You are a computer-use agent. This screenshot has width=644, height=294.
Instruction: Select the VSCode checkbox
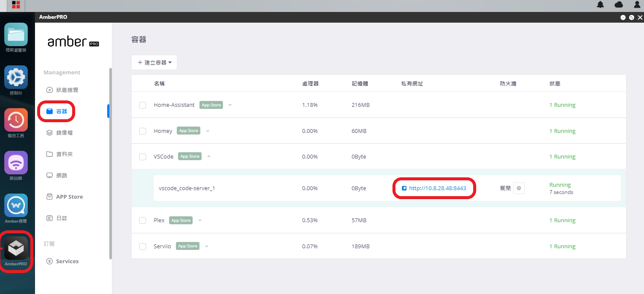pyautogui.click(x=143, y=157)
